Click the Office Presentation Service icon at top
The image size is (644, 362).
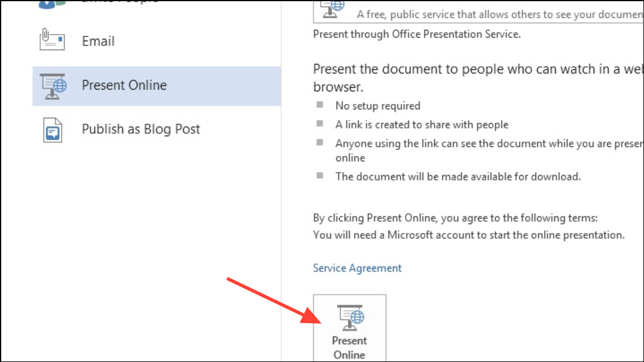pos(333,8)
